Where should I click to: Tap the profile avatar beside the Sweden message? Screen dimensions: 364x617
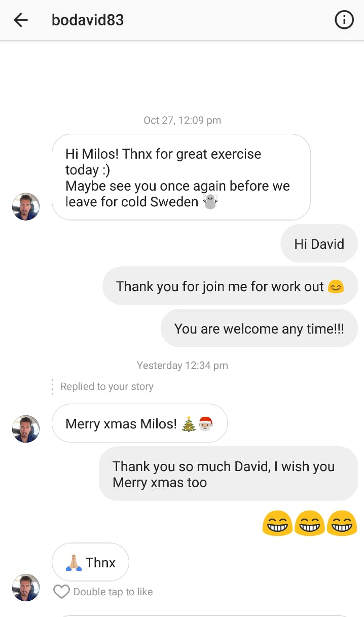click(x=26, y=206)
